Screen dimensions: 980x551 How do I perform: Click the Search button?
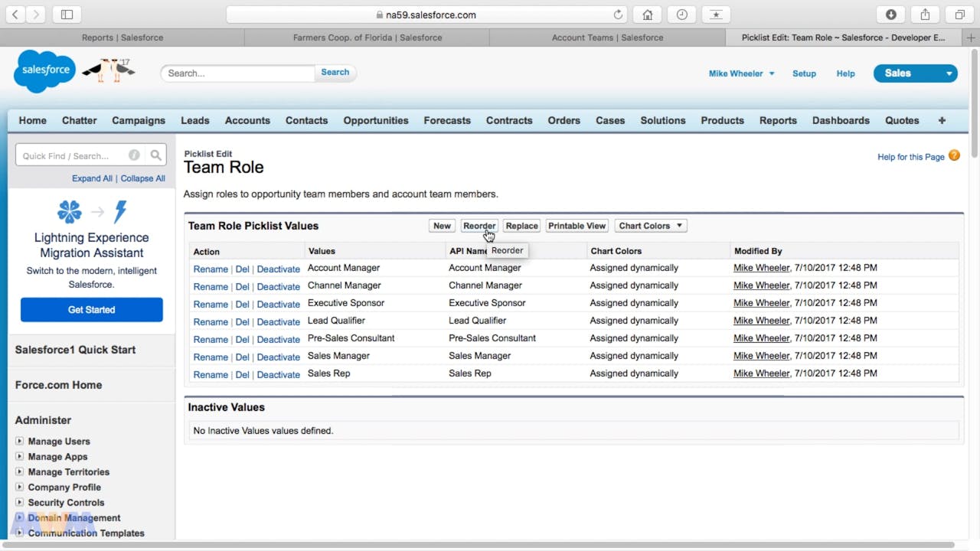[335, 73]
